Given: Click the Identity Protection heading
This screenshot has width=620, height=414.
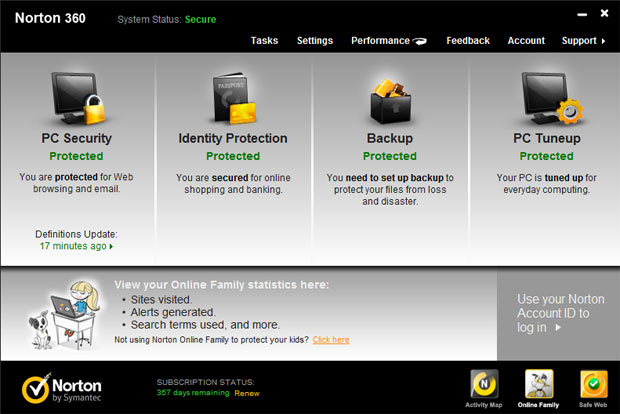Looking at the screenshot, I should (x=233, y=138).
